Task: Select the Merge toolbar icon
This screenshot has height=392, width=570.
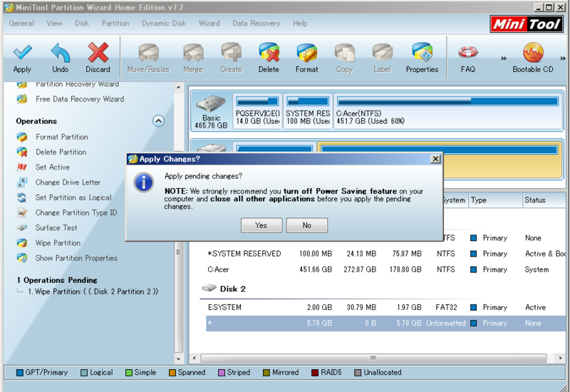Action: [x=193, y=53]
